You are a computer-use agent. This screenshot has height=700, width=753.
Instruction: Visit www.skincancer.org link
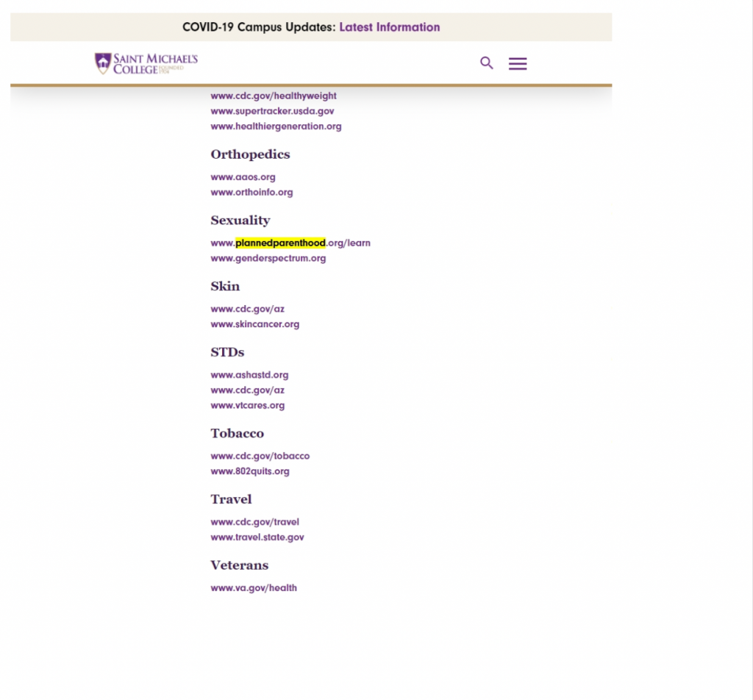point(255,324)
